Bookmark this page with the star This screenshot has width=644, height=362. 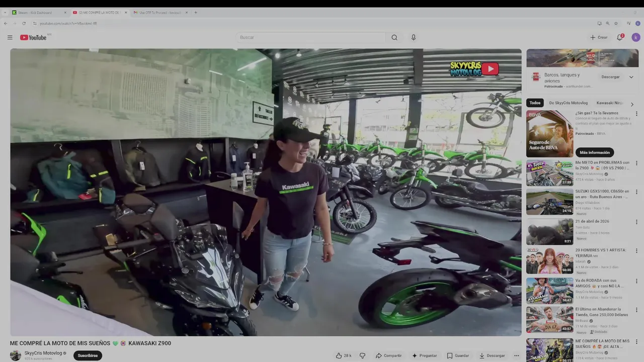point(616,23)
